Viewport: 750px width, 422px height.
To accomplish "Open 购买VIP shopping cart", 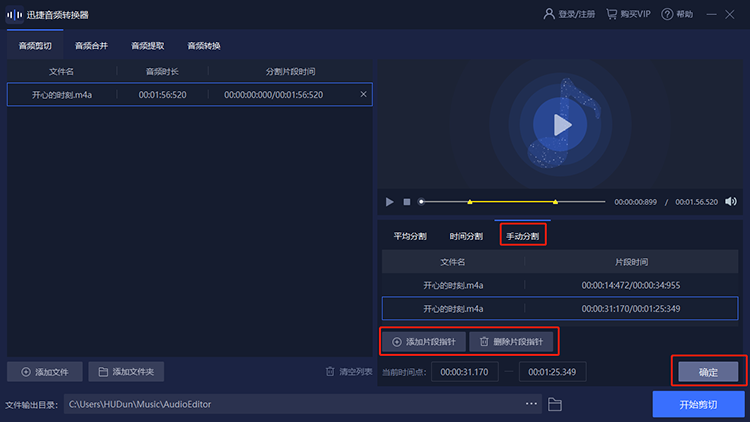I will tap(611, 14).
